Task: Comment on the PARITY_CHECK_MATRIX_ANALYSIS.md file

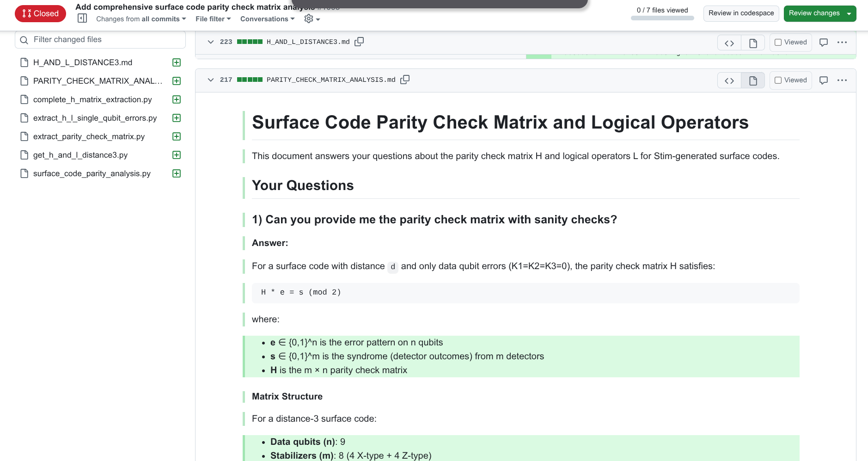Action: tap(823, 80)
